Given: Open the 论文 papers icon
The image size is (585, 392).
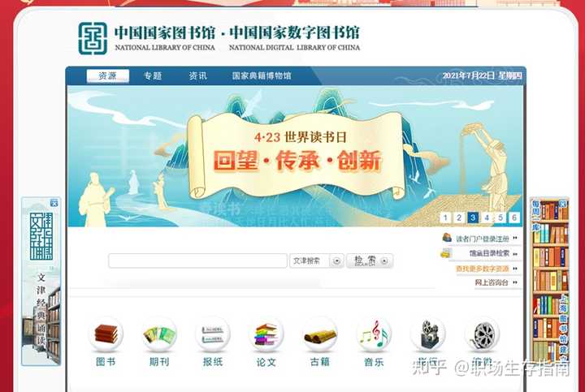Looking at the screenshot, I should pyautogui.click(x=266, y=334).
